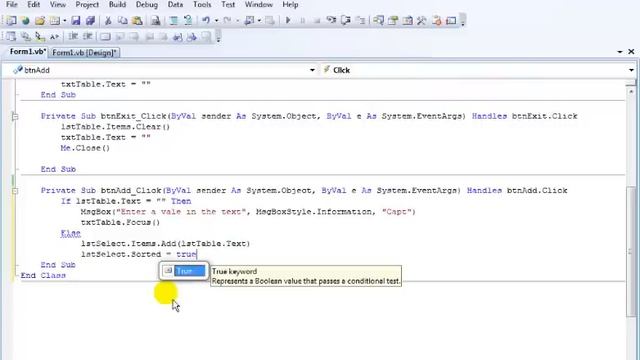Open the standard toolbar overflow options arrow

463,20
